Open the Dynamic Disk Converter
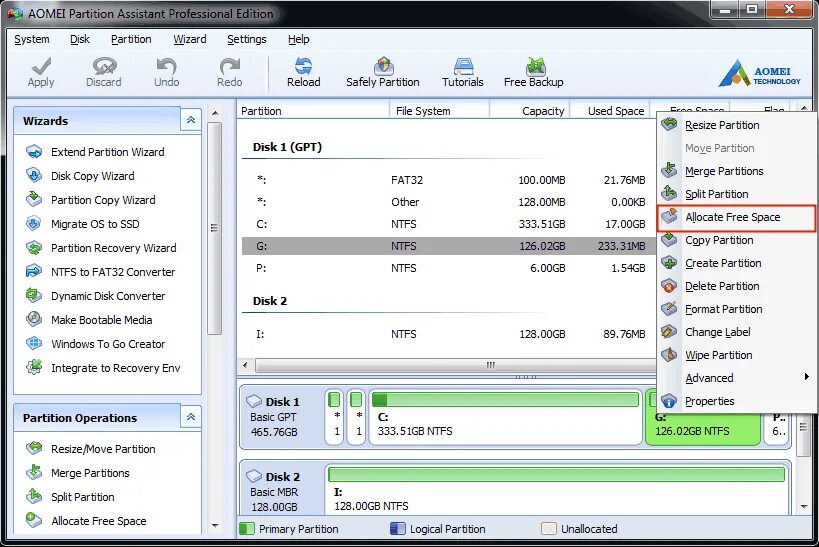Viewport: 819px width, 547px height. [108, 296]
